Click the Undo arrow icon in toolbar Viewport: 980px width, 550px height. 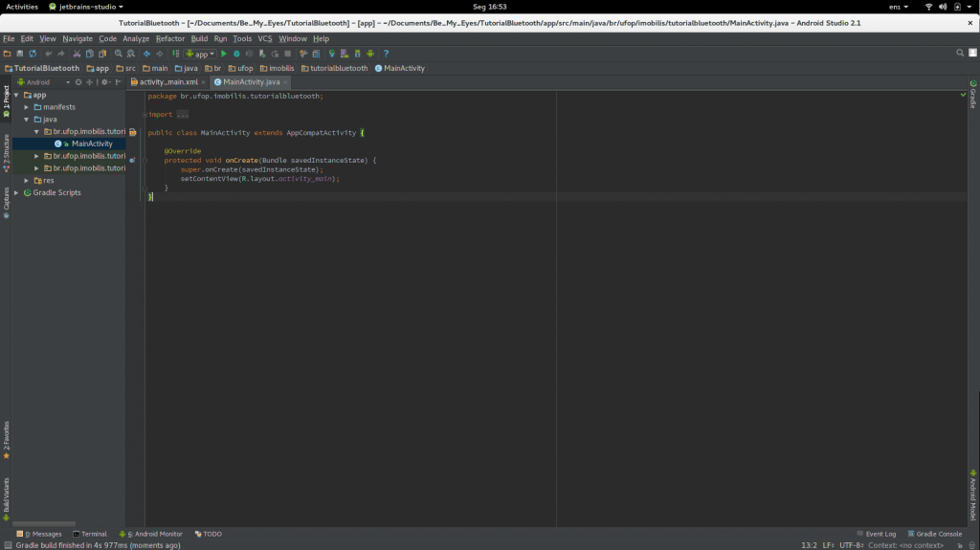[x=48, y=54]
